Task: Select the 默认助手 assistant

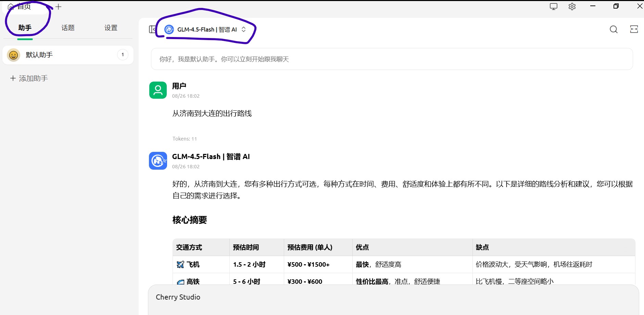Action: pos(68,55)
